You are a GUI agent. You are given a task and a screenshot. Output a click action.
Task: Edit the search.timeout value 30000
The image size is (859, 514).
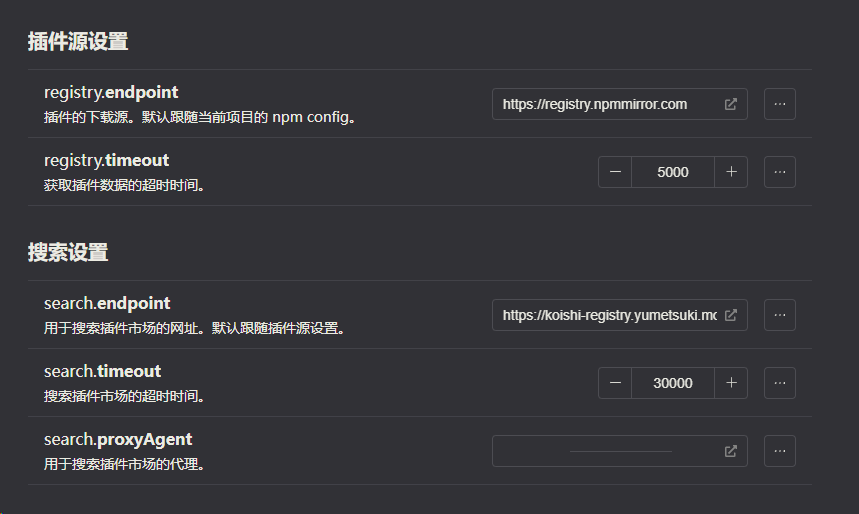point(673,383)
